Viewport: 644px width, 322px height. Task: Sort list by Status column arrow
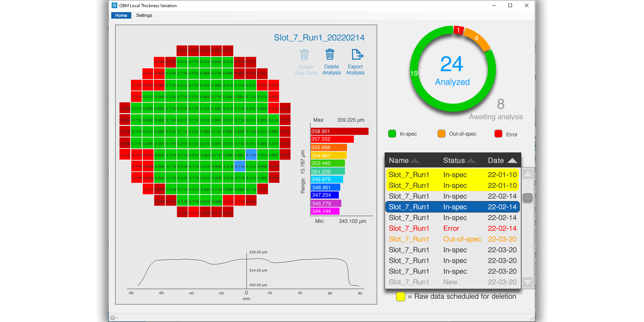[470, 161]
